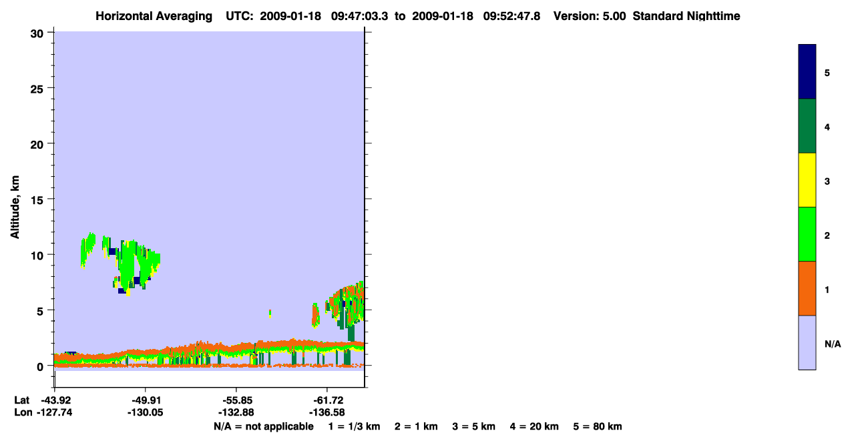Click the latitude value -49.91
This screenshot has height=445, width=868.
(145, 400)
